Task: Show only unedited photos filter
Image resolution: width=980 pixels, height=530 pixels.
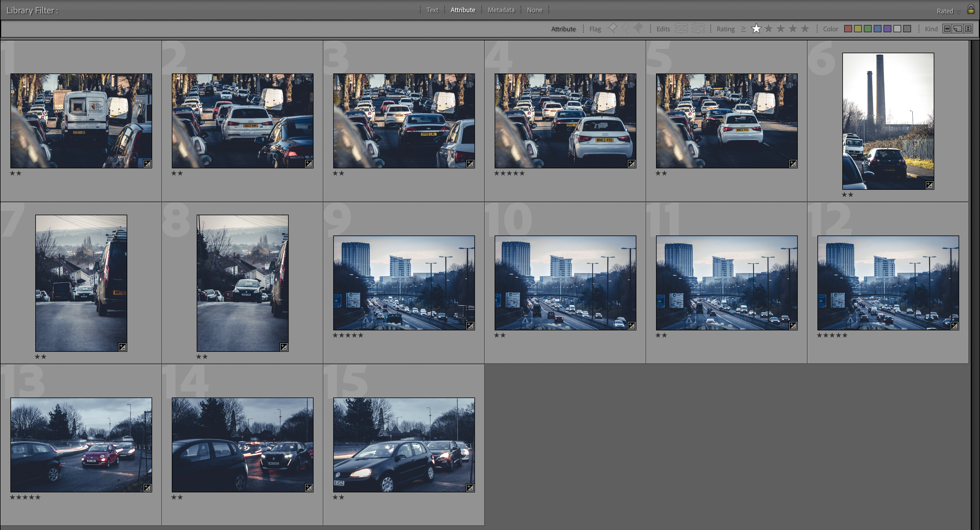Action: 698,29
